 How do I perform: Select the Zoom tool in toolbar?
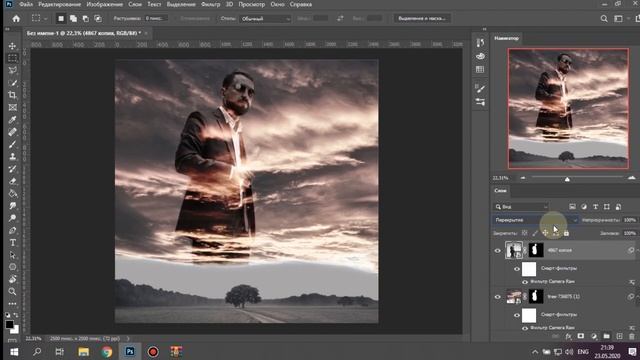pyautogui.click(x=13, y=291)
